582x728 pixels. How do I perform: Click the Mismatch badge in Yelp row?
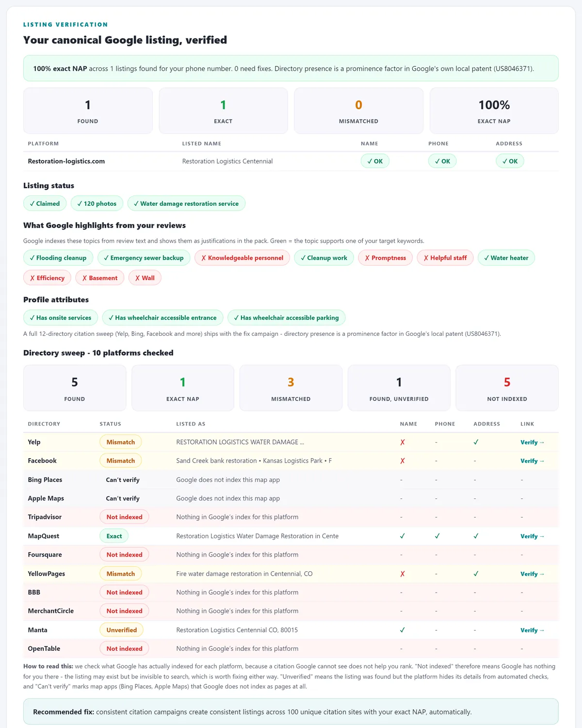click(x=121, y=442)
